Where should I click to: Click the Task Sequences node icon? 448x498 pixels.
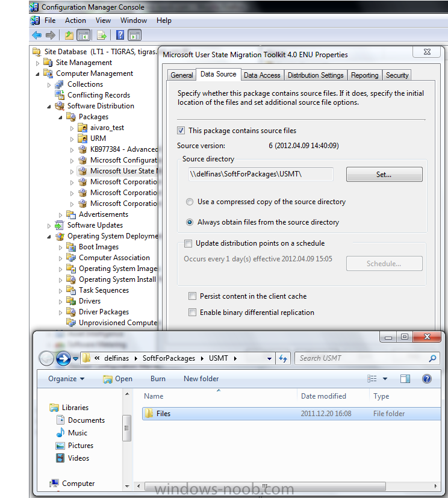(71, 290)
